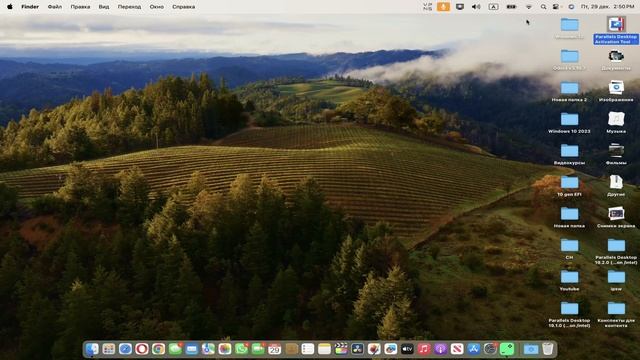The width and height of the screenshot is (640, 360).
Task: Select the Youtube folder on desktop
Action: click(x=569, y=280)
